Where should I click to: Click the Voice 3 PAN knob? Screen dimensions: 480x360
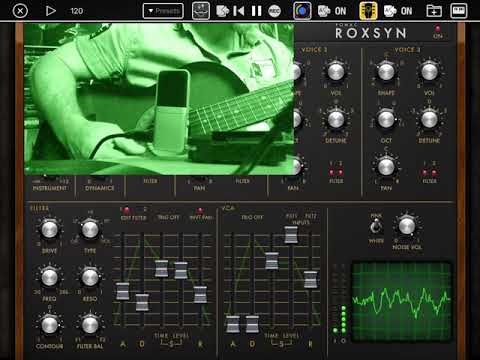click(x=386, y=167)
